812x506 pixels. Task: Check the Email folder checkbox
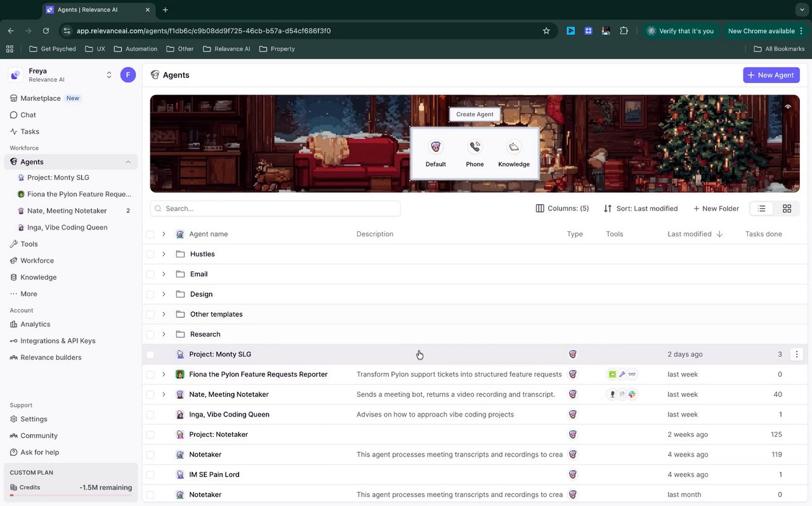pyautogui.click(x=150, y=274)
